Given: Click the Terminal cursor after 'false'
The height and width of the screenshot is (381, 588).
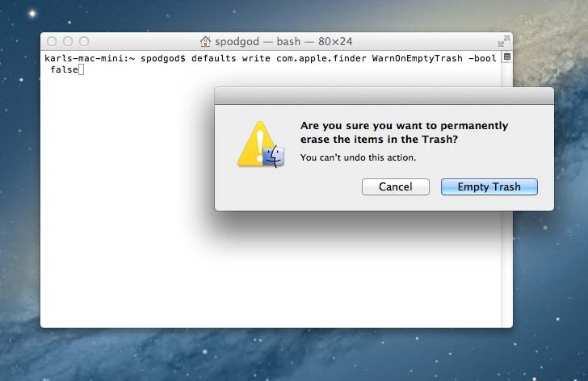Looking at the screenshot, I should tap(81, 69).
